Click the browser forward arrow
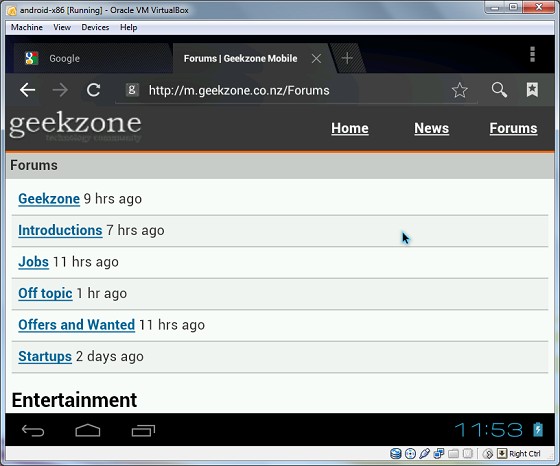This screenshot has width=560, height=466. click(60, 90)
